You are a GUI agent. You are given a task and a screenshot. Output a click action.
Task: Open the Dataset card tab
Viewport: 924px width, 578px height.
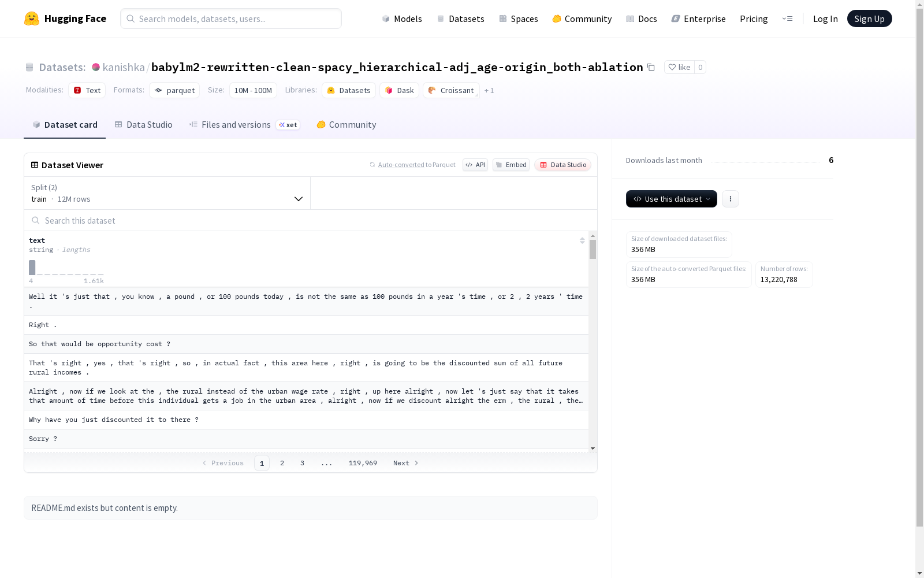coord(65,124)
